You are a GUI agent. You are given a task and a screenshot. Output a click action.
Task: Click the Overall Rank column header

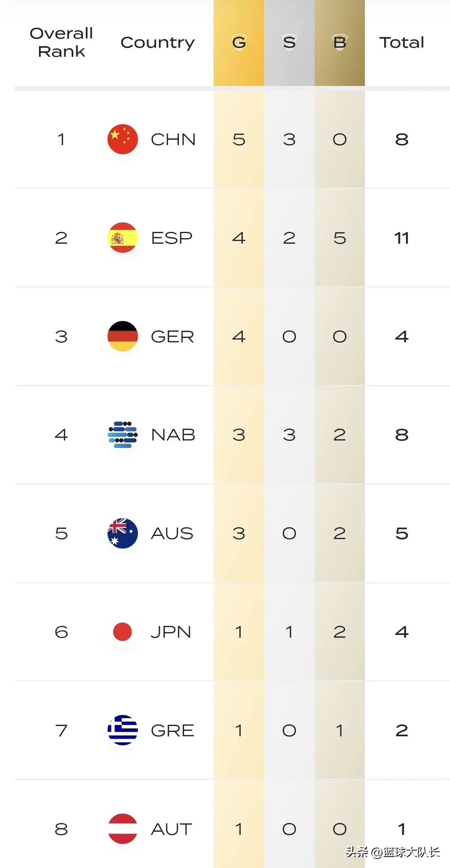(61, 42)
